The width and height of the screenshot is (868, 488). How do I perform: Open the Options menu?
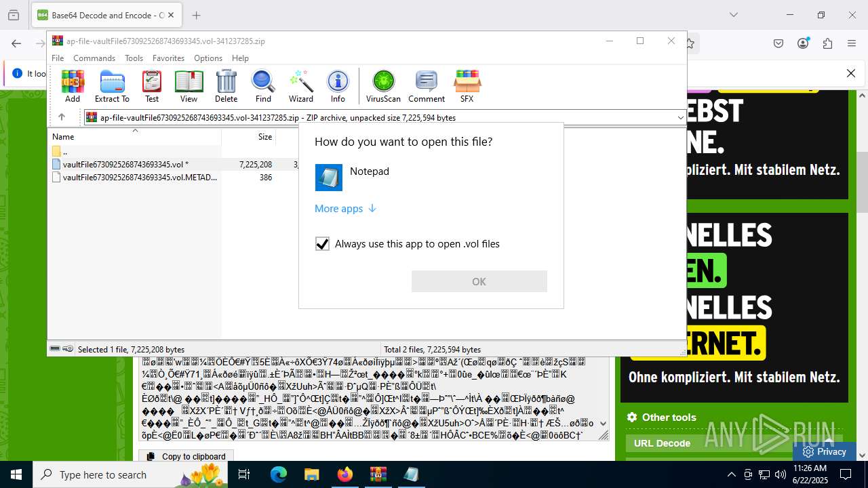pyautogui.click(x=208, y=58)
